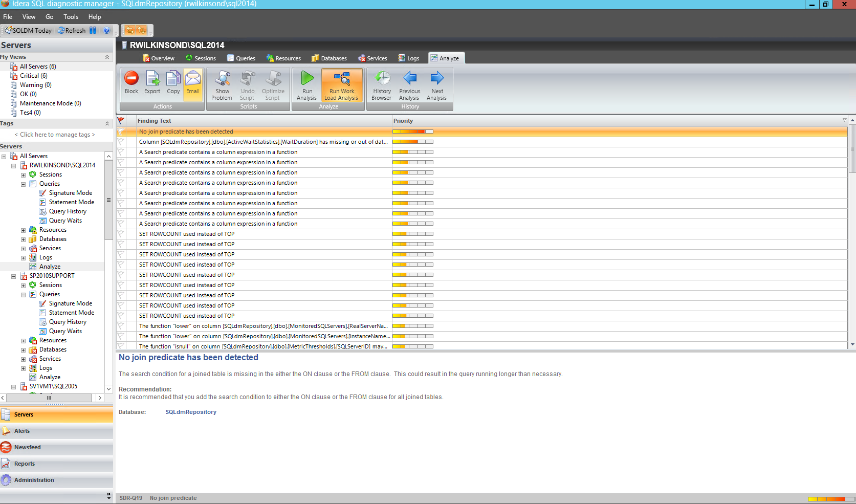Collapse the My Views section
Viewport: 856px width, 504px height.
[x=107, y=57]
